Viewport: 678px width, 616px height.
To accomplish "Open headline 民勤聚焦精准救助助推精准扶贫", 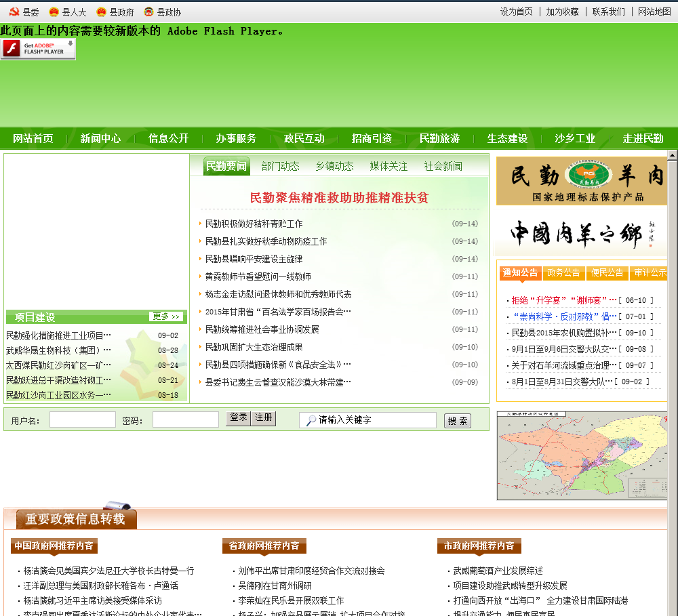I will (339, 198).
